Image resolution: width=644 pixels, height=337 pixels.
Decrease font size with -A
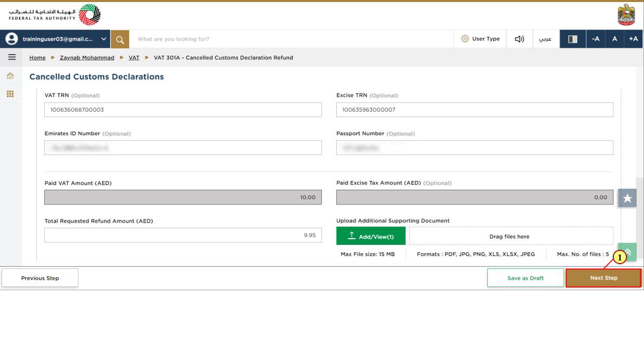596,39
